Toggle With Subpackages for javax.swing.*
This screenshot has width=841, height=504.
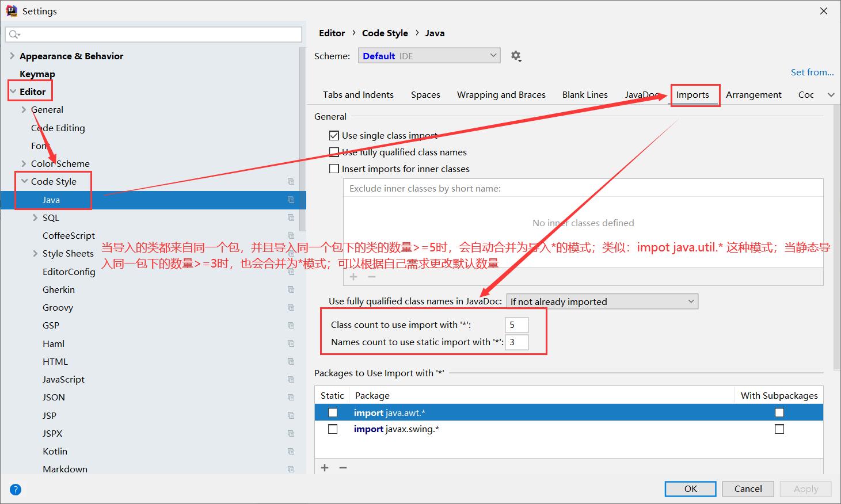point(779,429)
